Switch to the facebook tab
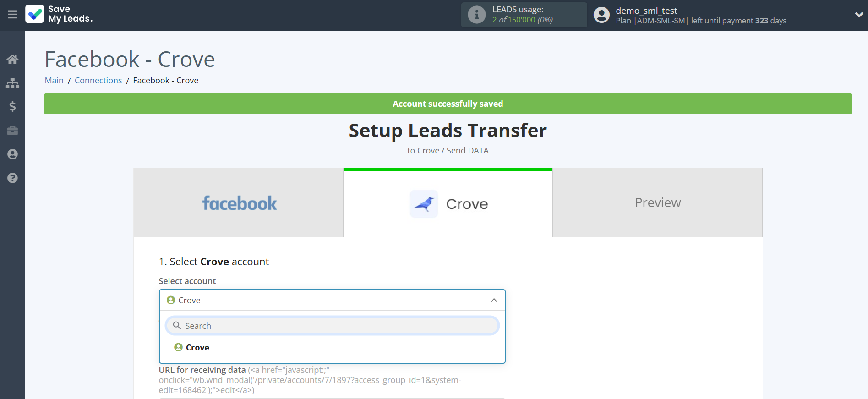 point(238,202)
